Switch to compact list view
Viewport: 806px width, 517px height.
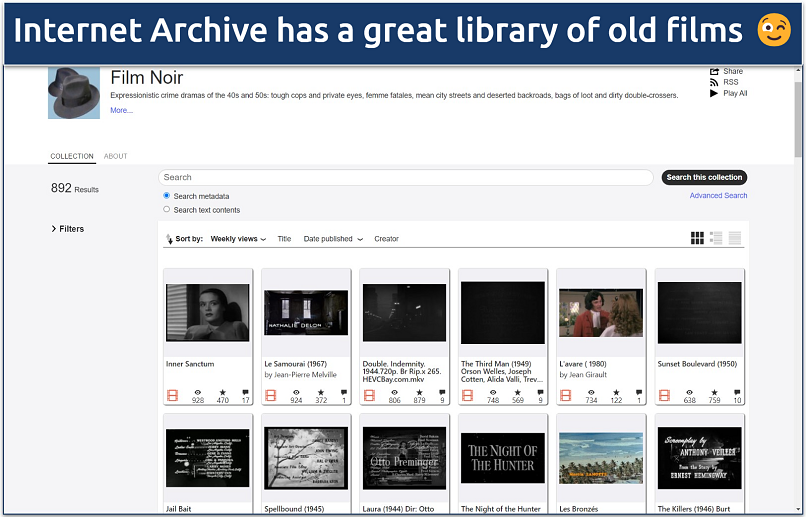click(x=735, y=238)
